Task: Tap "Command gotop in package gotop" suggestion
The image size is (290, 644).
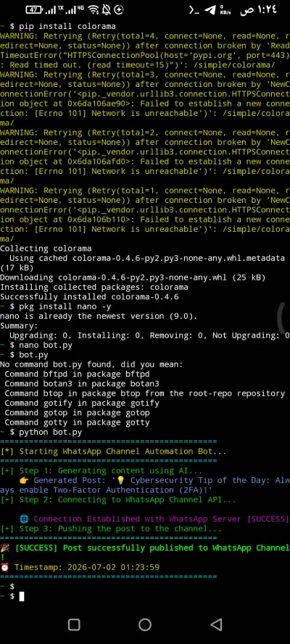Action: coord(78,412)
